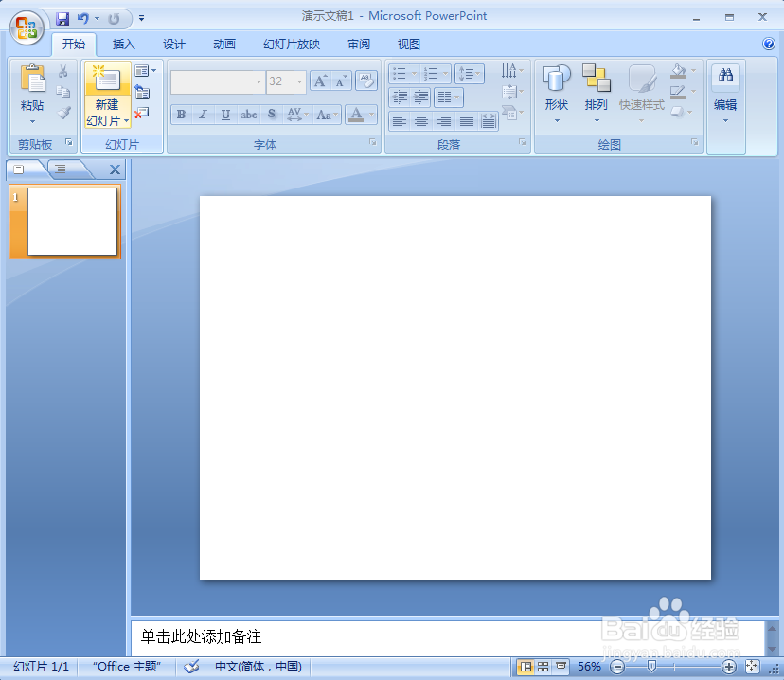Increase the font size

point(320,81)
